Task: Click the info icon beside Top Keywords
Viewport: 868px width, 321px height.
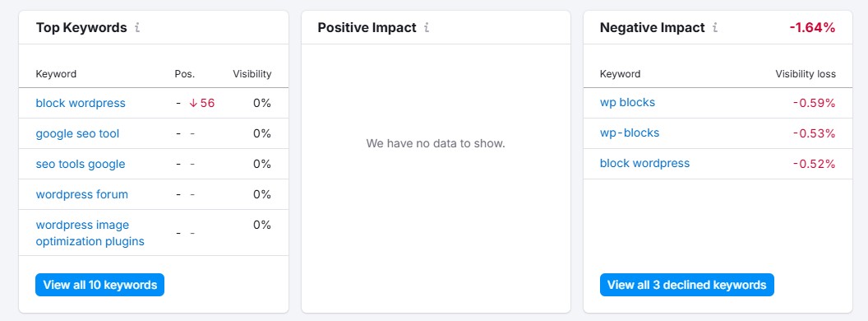Action: [x=137, y=28]
